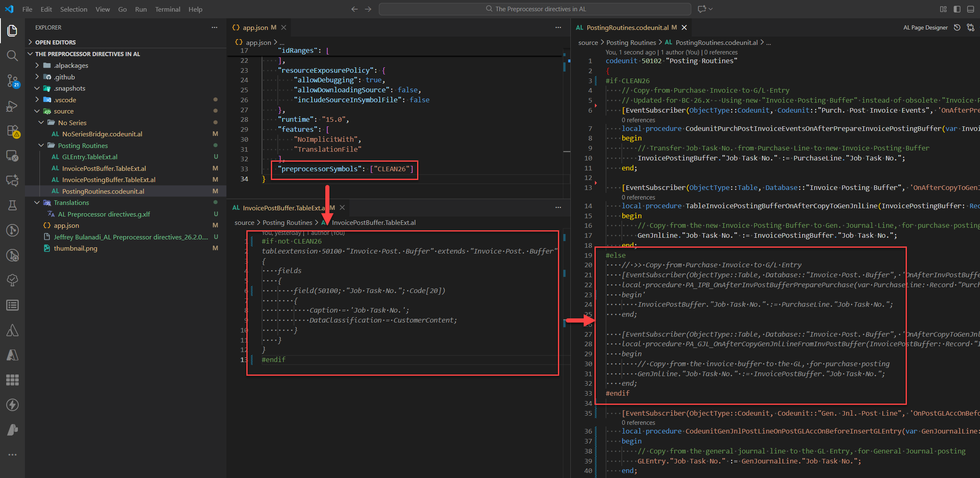Toggle the primary side bar visibility
The image size is (980, 478).
pyautogui.click(x=957, y=9)
